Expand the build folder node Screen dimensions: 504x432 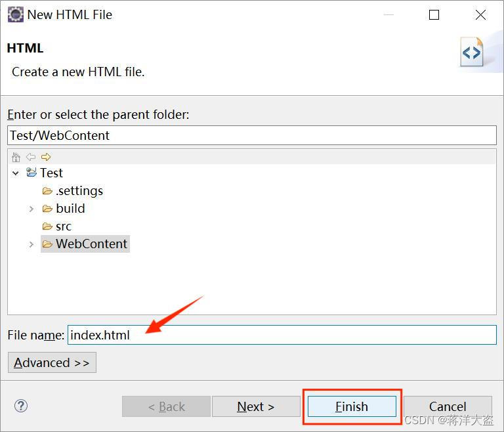coord(31,209)
